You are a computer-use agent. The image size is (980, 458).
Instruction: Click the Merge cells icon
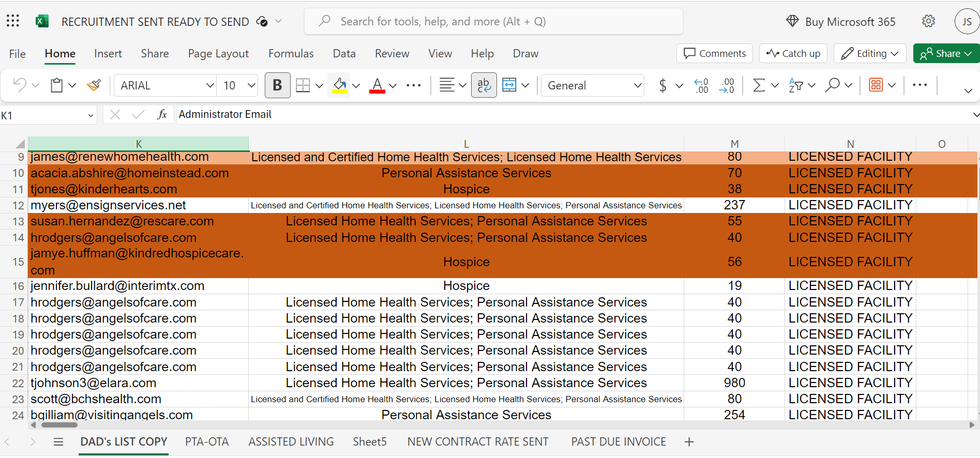[x=509, y=85]
